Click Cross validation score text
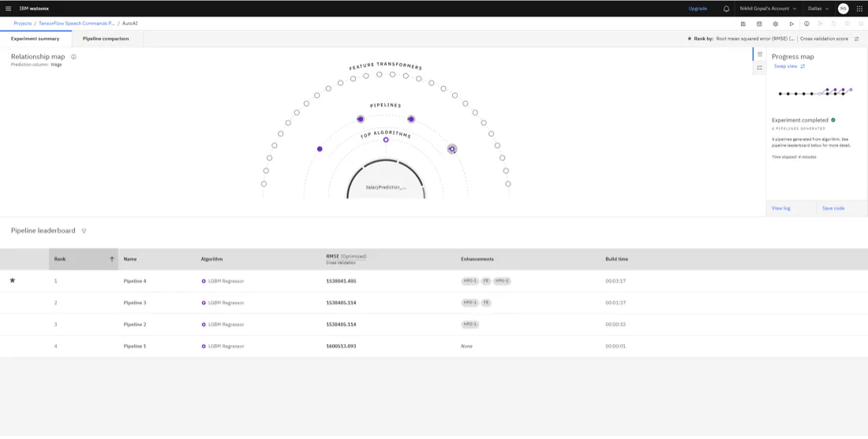This screenshot has width=868, height=439. [x=824, y=39]
